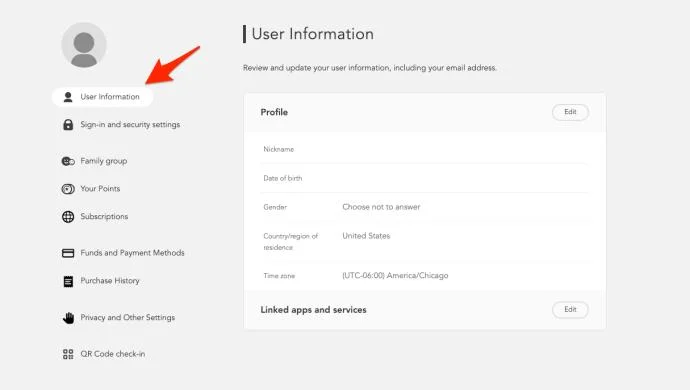Click the Date of birth row label
This screenshot has width=690, height=390.
coord(283,179)
